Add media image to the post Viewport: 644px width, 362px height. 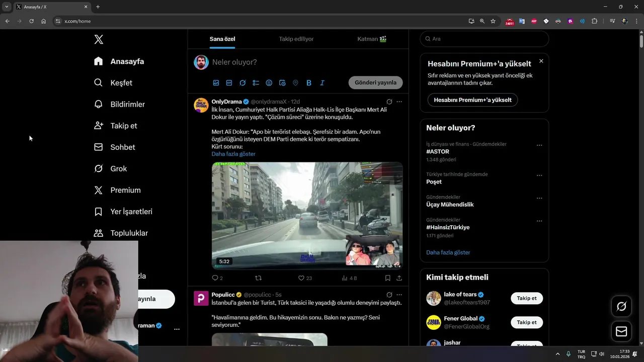coord(216,83)
